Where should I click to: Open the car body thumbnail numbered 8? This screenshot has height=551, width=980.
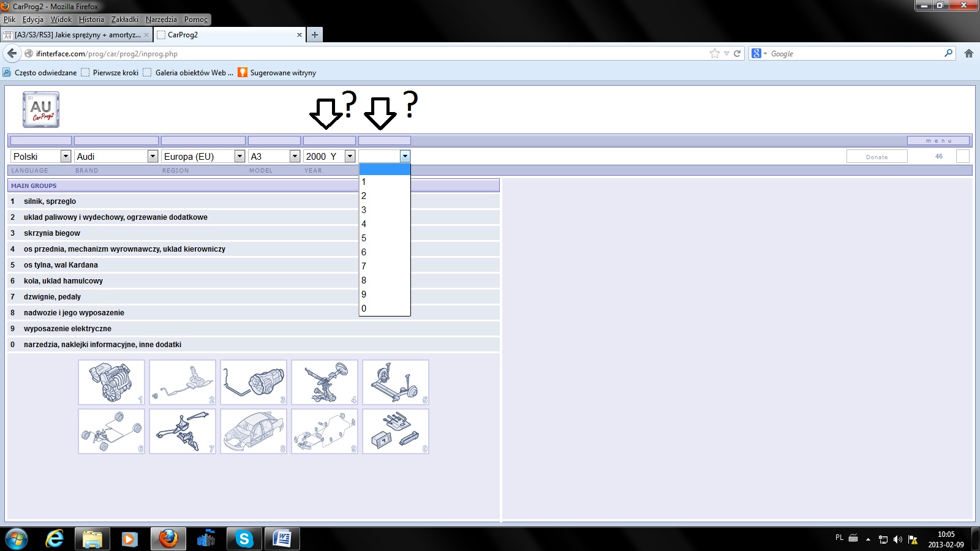[254, 432]
